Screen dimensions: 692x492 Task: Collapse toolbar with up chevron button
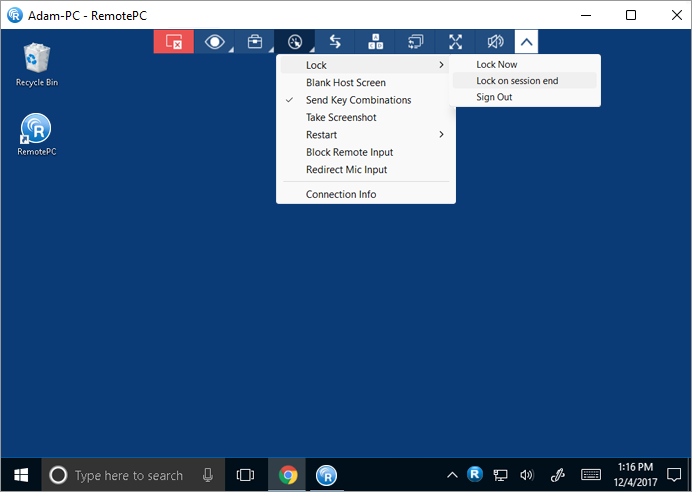527,42
